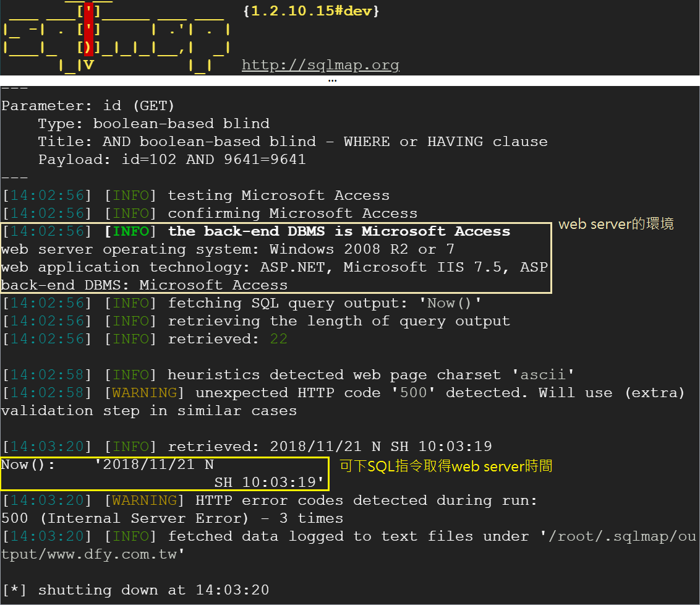The height and width of the screenshot is (605, 700).
Task: Click the 'testing Microsoft Access' log line
Action: coord(196,195)
